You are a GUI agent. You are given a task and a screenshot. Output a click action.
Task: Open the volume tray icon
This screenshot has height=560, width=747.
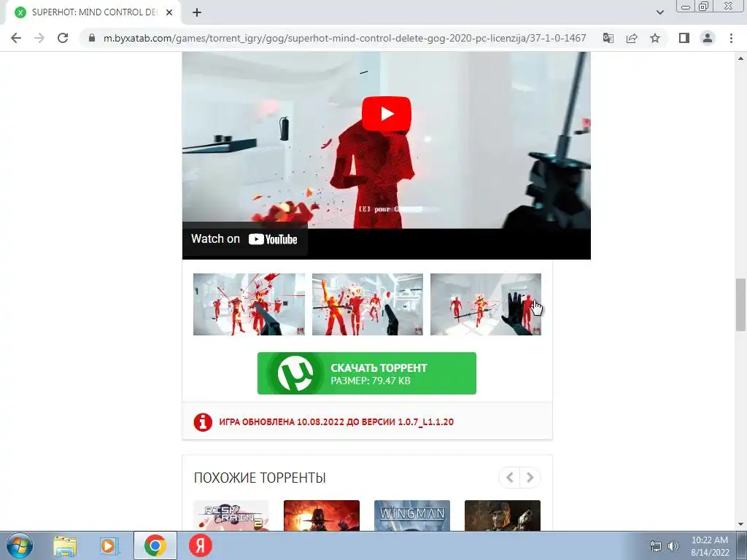click(x=673, y=546)
